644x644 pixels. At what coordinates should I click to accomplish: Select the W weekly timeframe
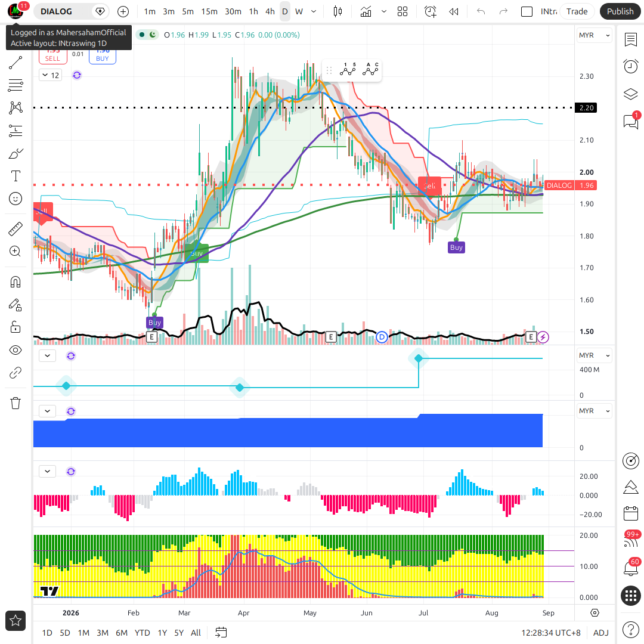pos(299,11)
